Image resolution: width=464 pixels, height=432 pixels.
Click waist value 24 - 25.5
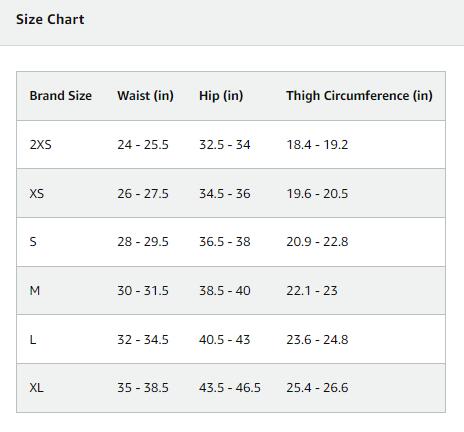click(x=143, y=145)
